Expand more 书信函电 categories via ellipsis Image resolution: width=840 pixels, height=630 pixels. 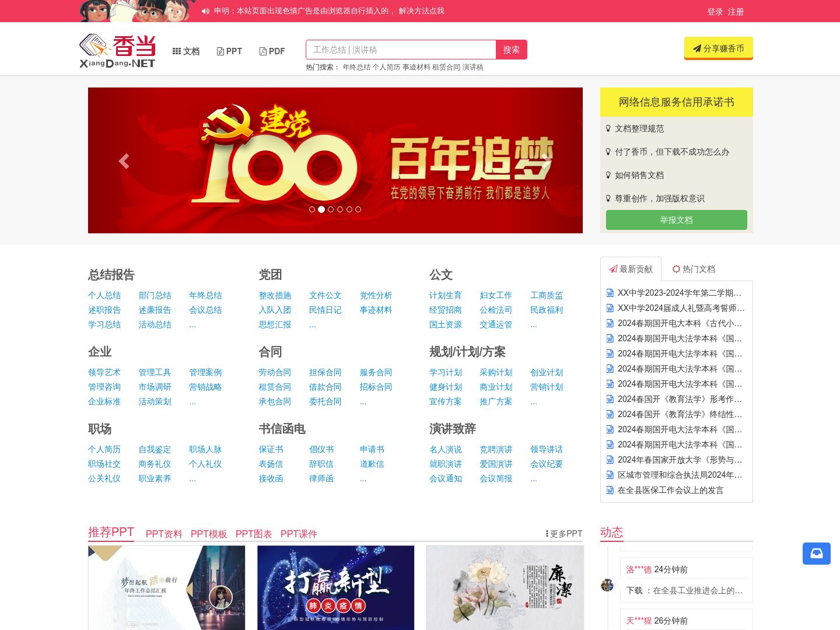tap(363, 478)
